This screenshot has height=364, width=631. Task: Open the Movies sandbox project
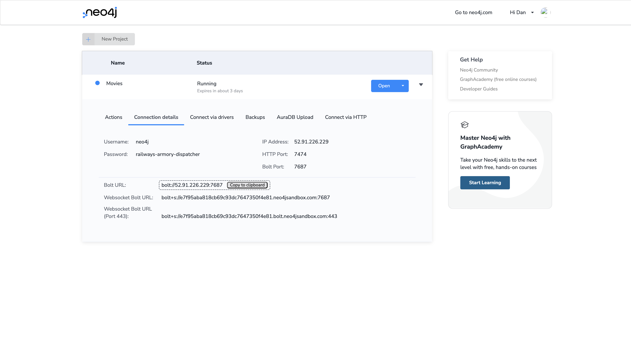click(x=384, y=86)
